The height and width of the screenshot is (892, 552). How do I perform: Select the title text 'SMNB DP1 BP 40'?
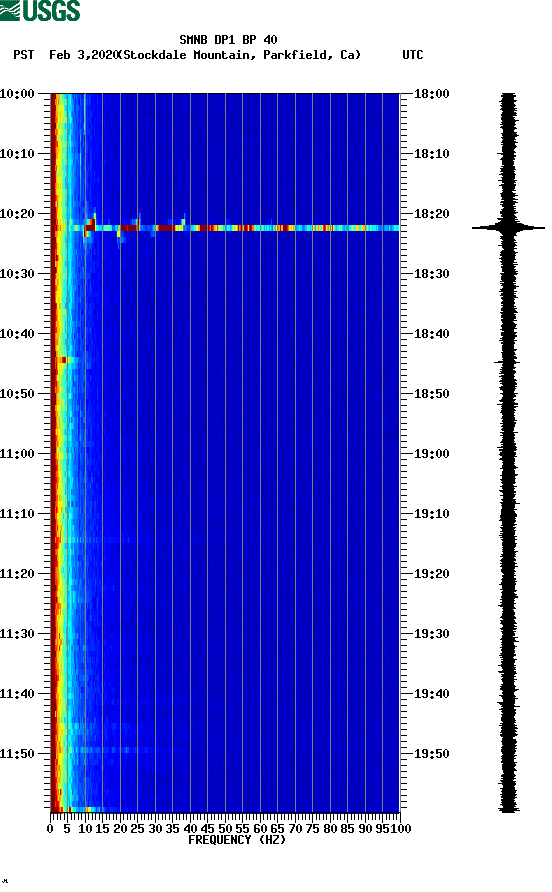coord(228,40)
